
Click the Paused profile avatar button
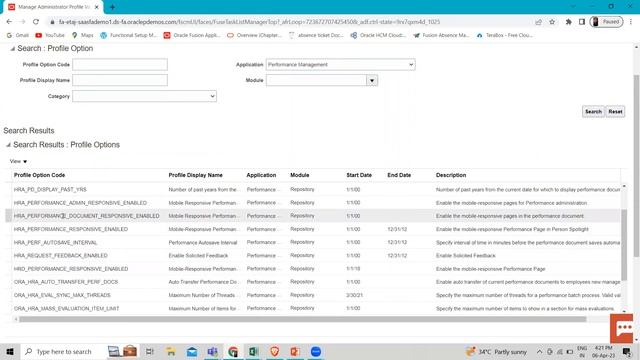[x=607, y=22]
